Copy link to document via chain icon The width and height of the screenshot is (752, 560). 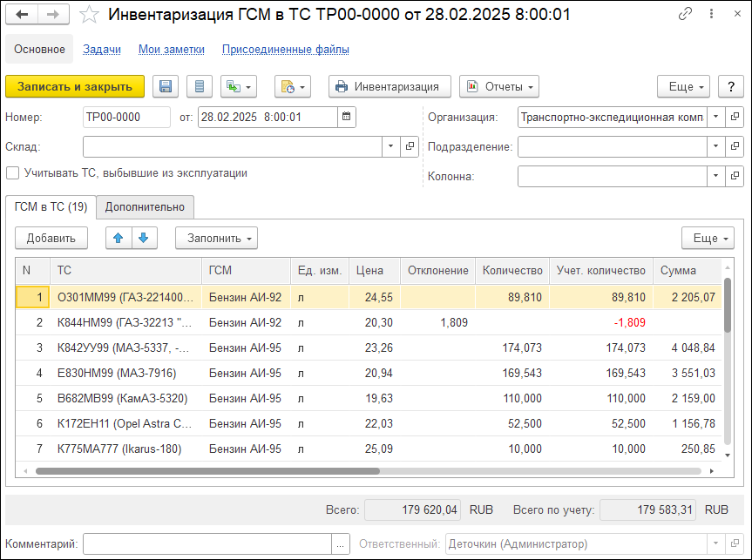(685, 14)
